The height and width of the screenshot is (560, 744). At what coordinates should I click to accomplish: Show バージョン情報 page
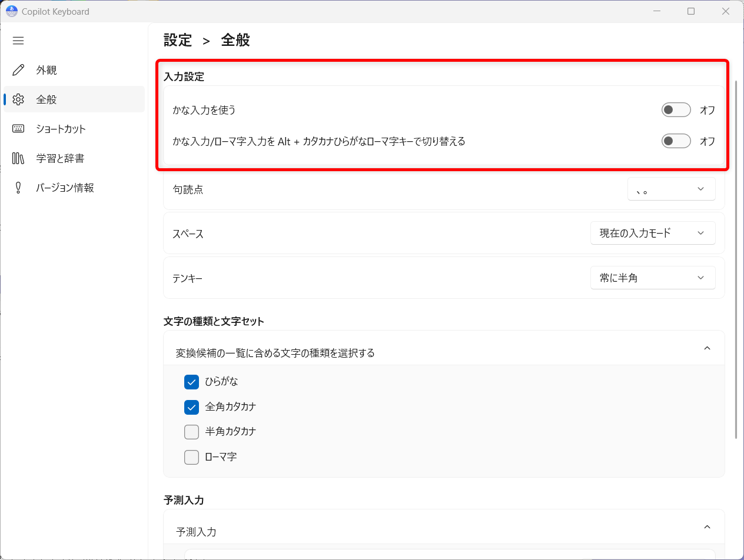tap(74, 188)
